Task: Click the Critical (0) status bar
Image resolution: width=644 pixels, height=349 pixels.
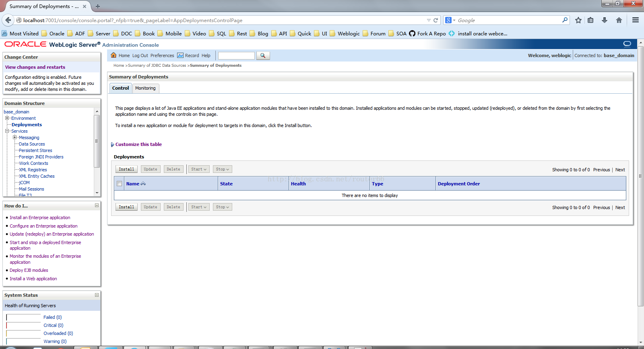Action: (24, 325)
